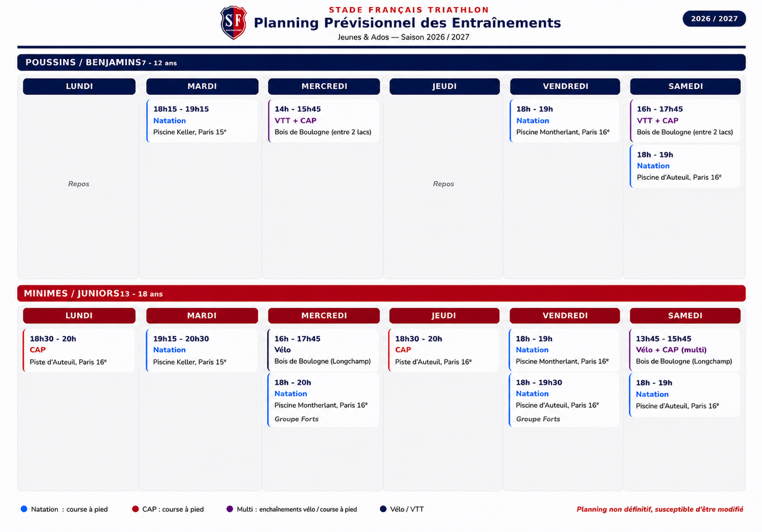Select the MARDI header in the Minimes section
The width and height of the screenshot is (762, 532).
click(x=202, y=316)
